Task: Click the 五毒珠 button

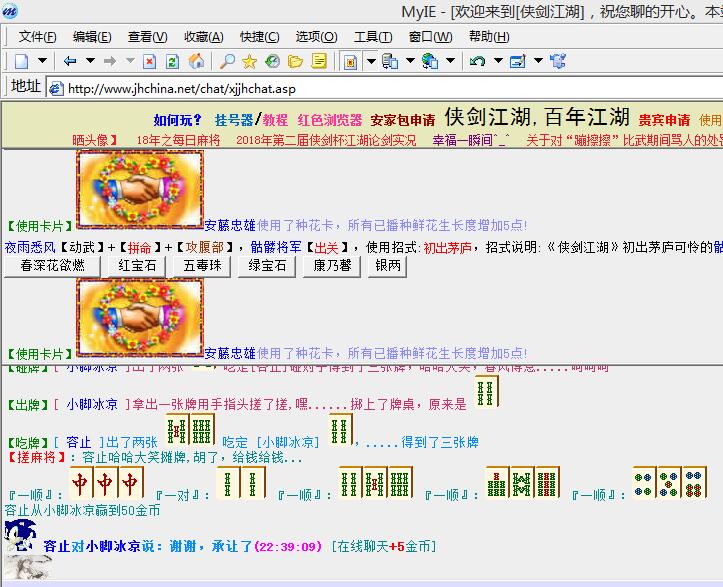Action: point(202,266)
